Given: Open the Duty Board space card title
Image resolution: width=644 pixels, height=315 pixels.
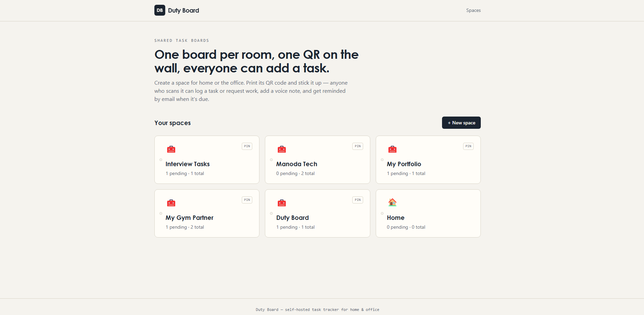Looking at the screenshot, I should 292,218.
